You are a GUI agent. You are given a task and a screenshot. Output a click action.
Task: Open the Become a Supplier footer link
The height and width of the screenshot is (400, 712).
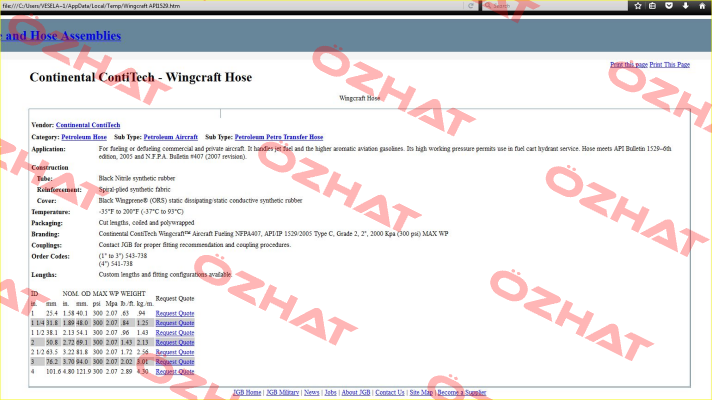pos(462,392)
